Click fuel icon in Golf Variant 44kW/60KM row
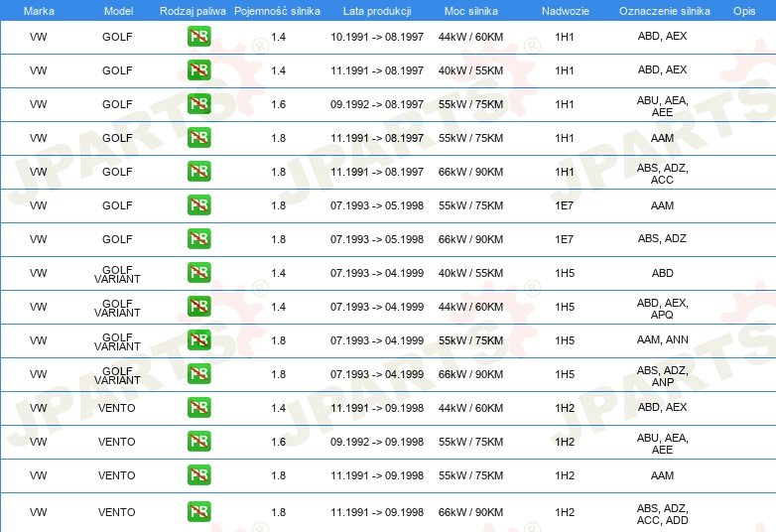Screen dimensions: 776x532 (x=198, y=306)
